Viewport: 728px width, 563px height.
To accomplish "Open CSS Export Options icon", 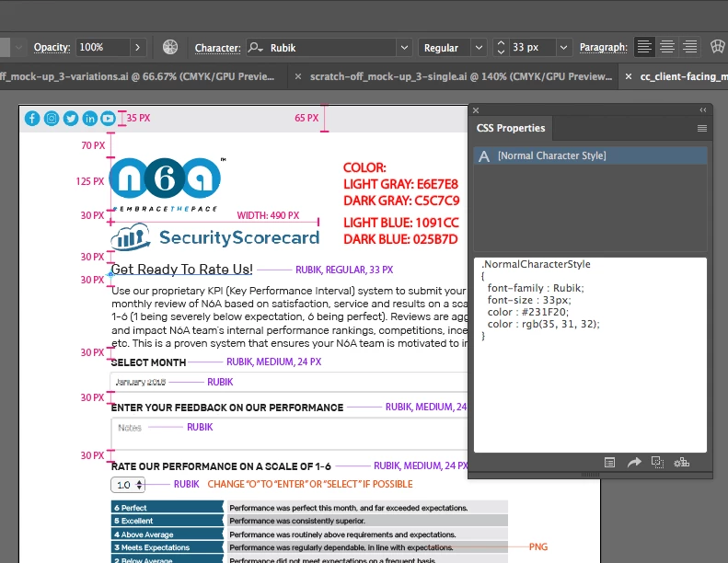I will (609, 463).
